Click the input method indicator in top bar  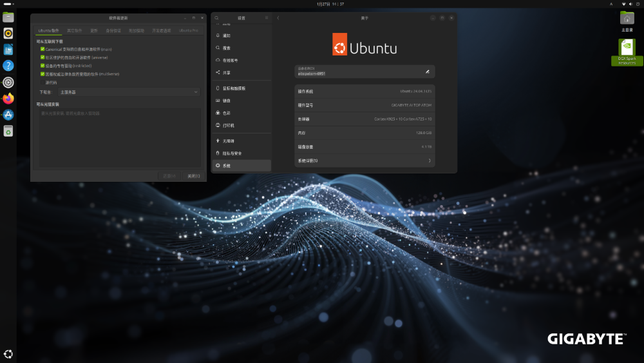(611, 4)
